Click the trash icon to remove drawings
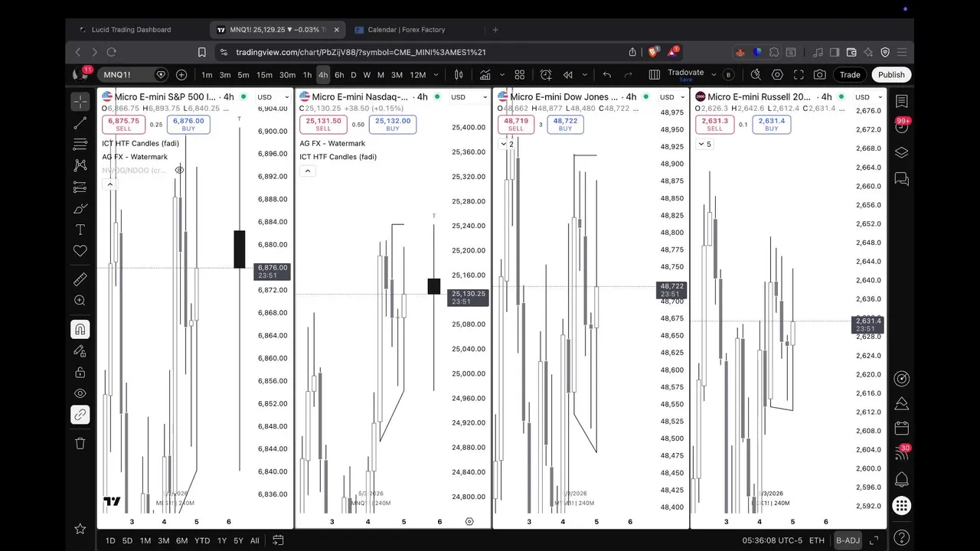The width and height of the screenshot is (980, 551). tap(80, 442)
